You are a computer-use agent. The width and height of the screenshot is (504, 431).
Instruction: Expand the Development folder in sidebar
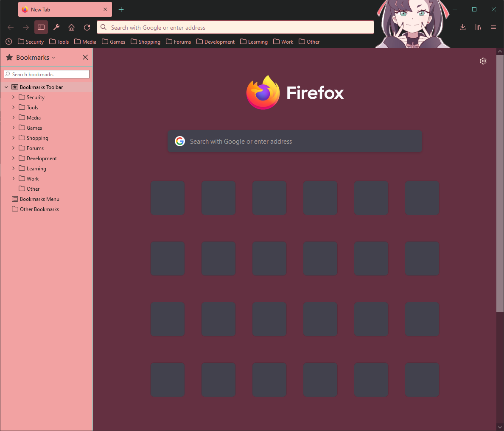[13, 158]
